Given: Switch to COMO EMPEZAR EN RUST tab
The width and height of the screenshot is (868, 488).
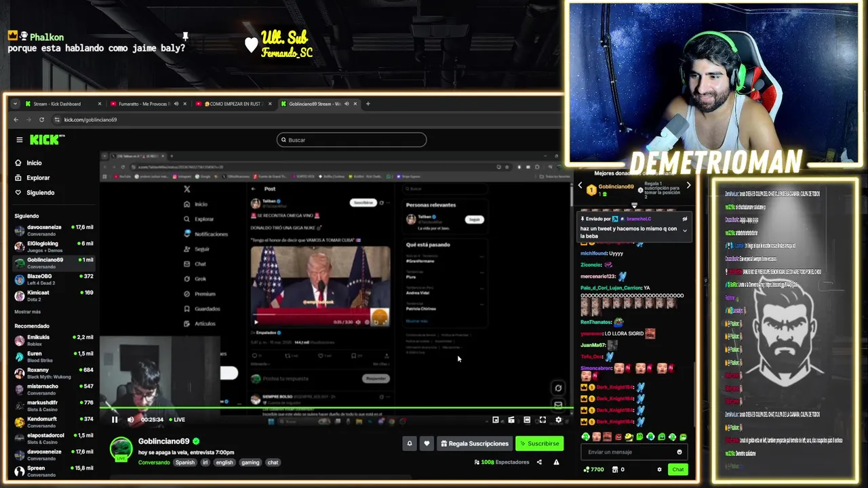Looking at the screenshot, I should click(x=233, y=104).
